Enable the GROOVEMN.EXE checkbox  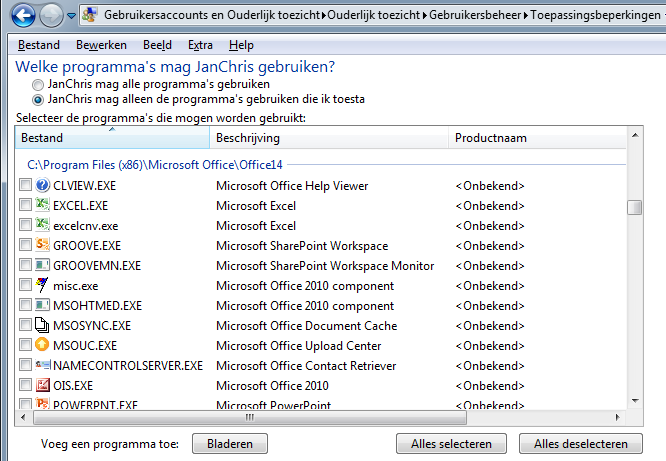click(x=25, y=266)
